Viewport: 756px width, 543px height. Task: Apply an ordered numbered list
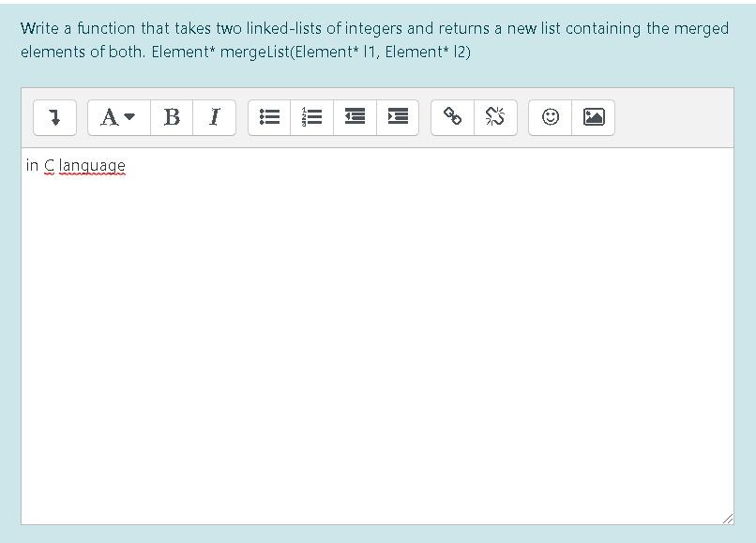point(312,117)
